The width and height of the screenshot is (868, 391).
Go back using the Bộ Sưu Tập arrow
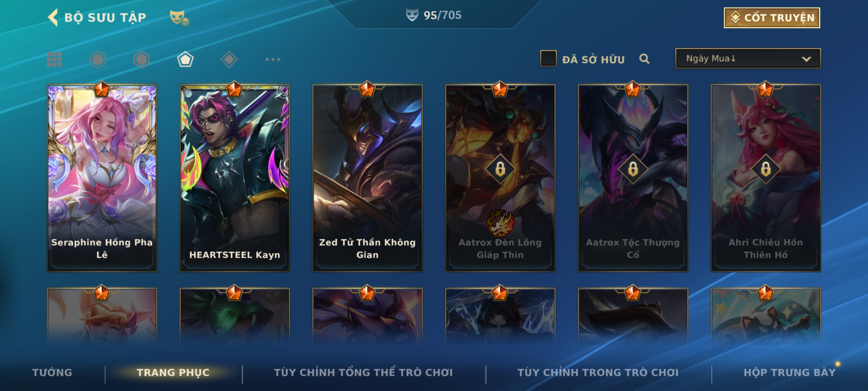click(x=53, y=17)
